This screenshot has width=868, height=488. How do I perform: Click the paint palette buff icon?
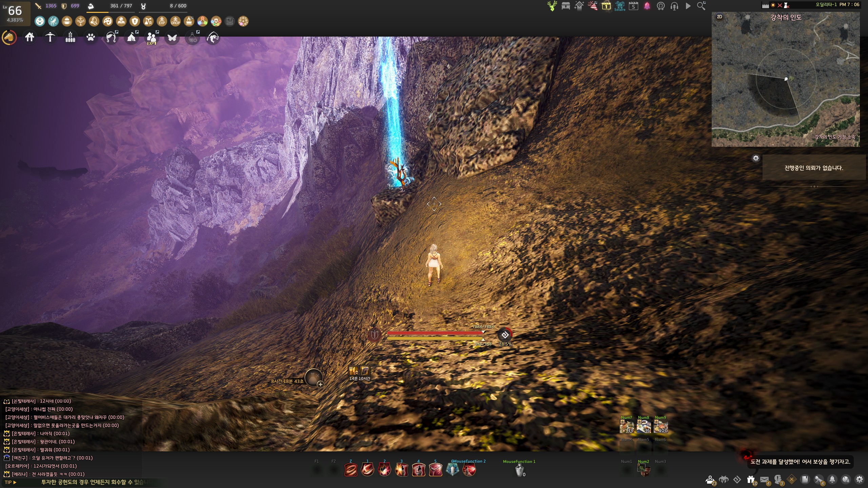point(107,21)
